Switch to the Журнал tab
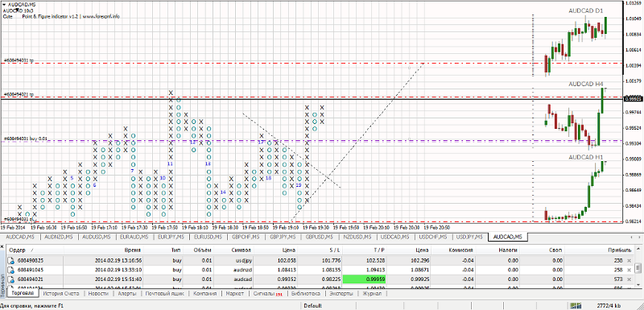 [372, 294]
